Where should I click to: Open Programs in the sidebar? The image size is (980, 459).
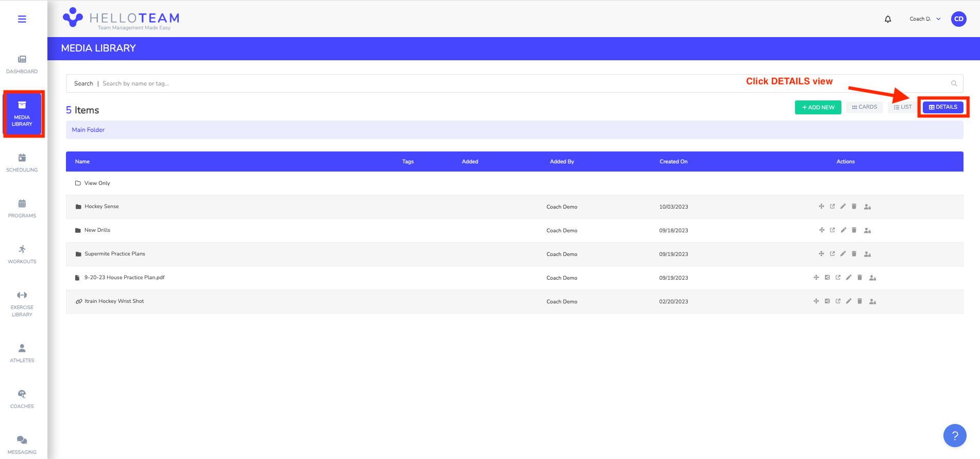[22, 209]
